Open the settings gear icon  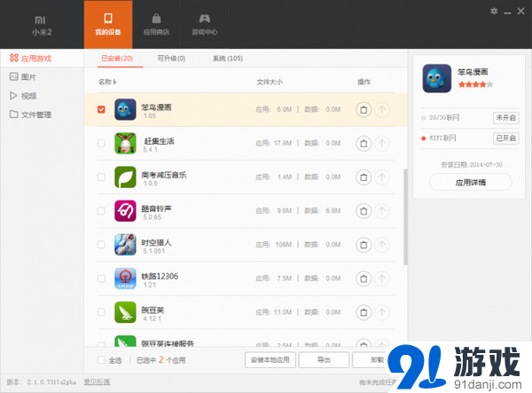[x=494, y=12]
